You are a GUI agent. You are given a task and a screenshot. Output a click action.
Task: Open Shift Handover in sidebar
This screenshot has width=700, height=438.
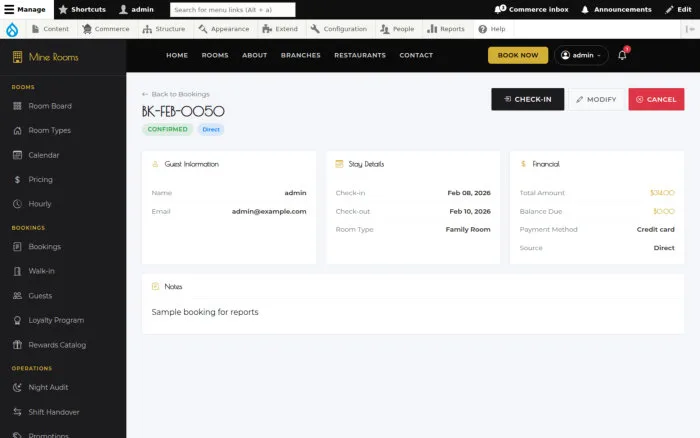pyautogui.click(x=54, y=412)
